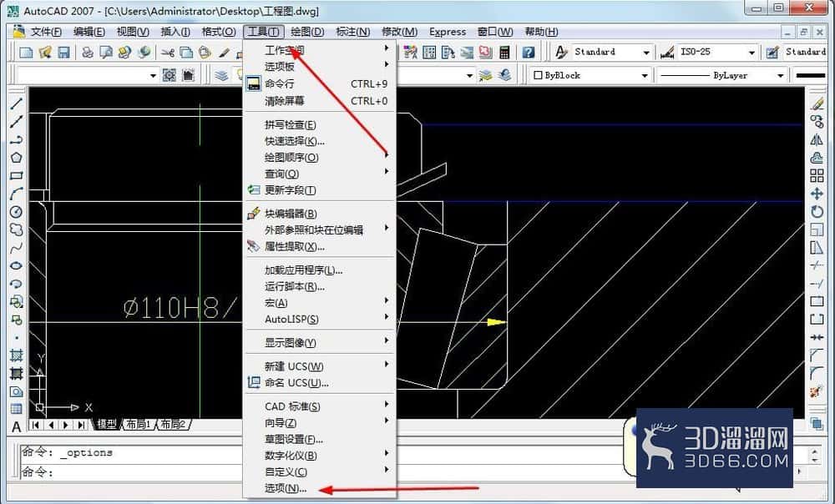The image size is (835, 504).
Task: Select the Multiline Text A tool
Action: [x=17, y=427]
